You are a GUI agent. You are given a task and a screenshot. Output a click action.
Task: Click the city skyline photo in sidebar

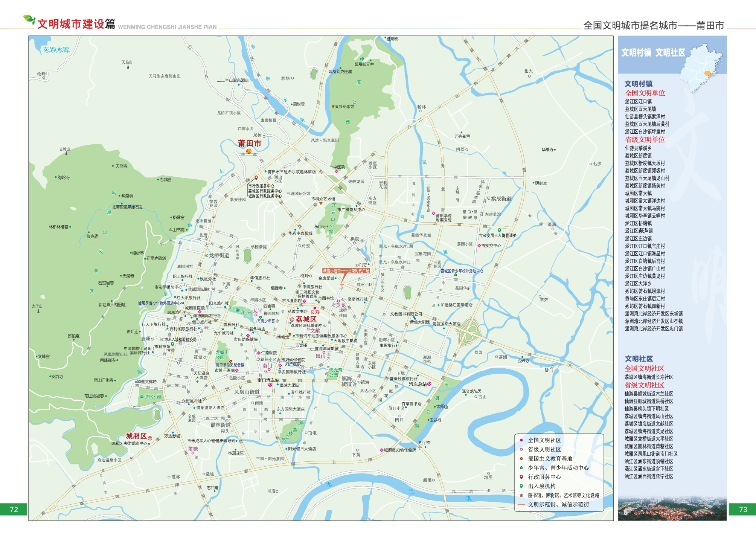coord(672,508)
